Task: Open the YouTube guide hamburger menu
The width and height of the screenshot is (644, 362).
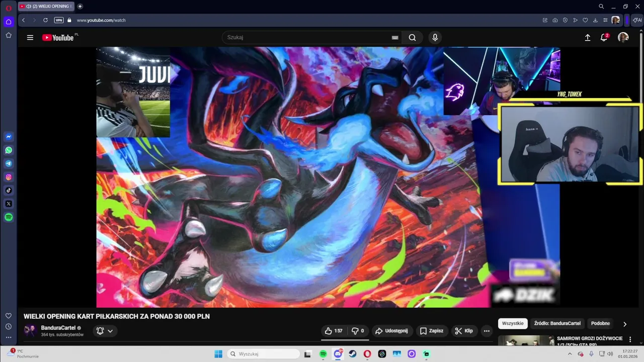Action: coord(30,37)
